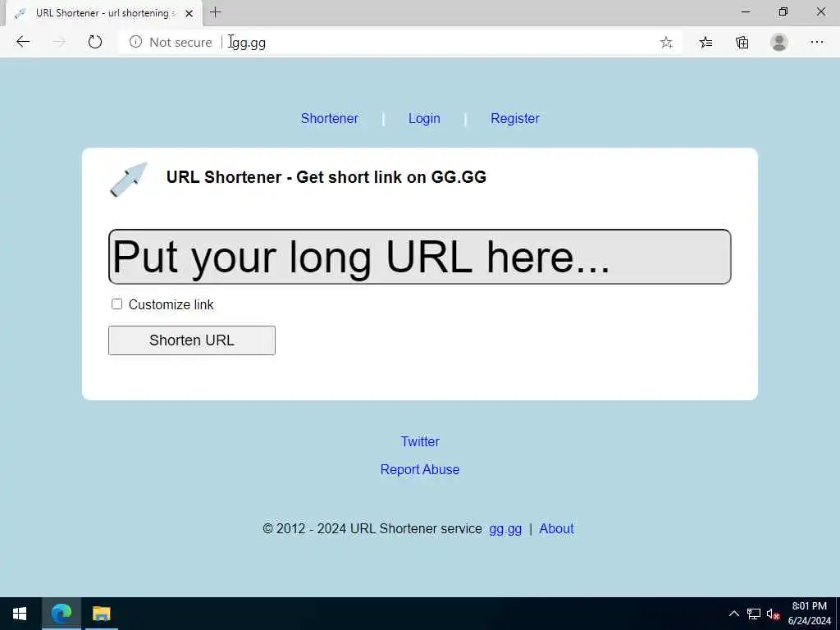Viewport: 840px width, 630px height.
Task: Open the Shortener navigation link
Action: 330,118
